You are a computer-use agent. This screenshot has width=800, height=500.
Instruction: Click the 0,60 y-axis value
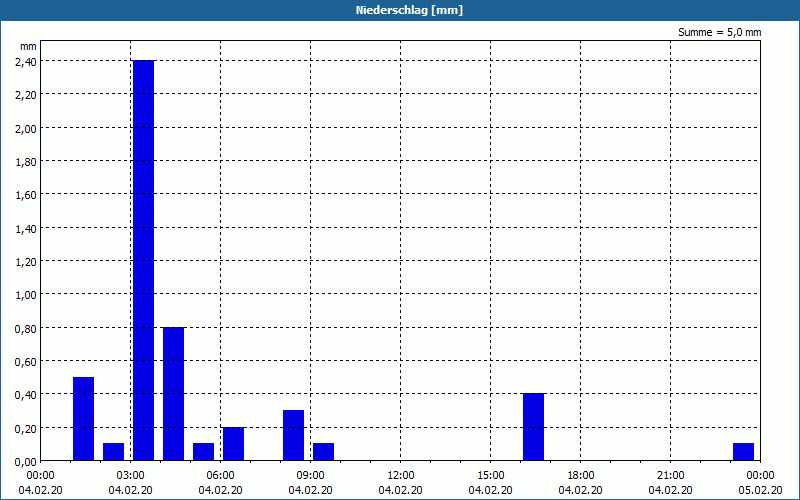[x=26, y=362]
